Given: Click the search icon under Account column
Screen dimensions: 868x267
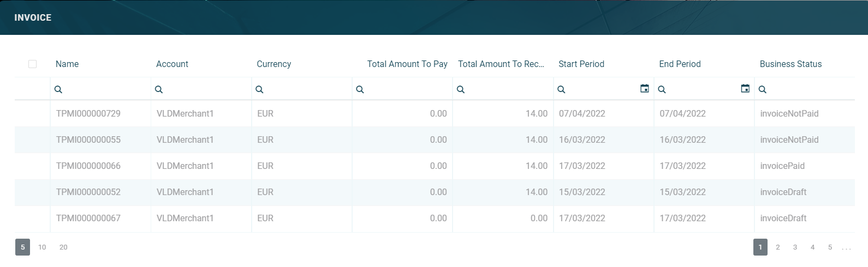Looking at the screenshot, I should [159, 89].
